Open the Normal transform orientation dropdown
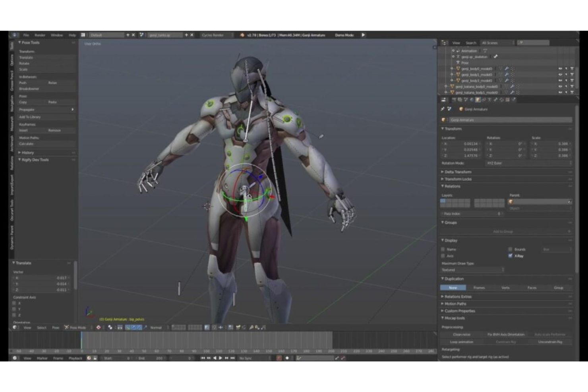The image size is (588, 392). [160, 327]
